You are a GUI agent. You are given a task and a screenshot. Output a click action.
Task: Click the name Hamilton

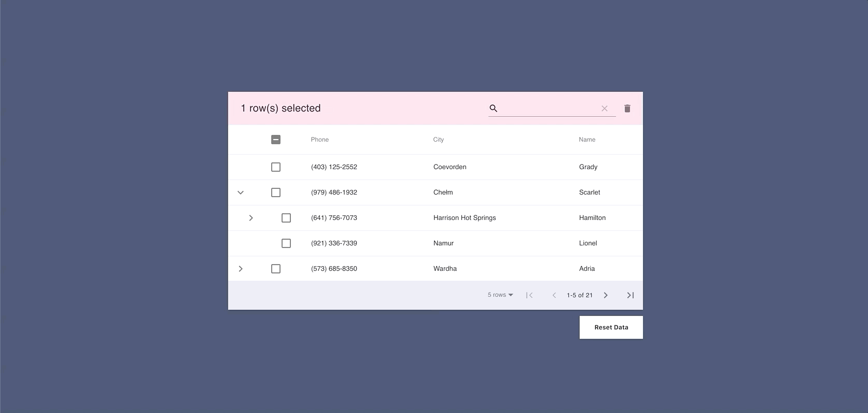coord(593,218)
